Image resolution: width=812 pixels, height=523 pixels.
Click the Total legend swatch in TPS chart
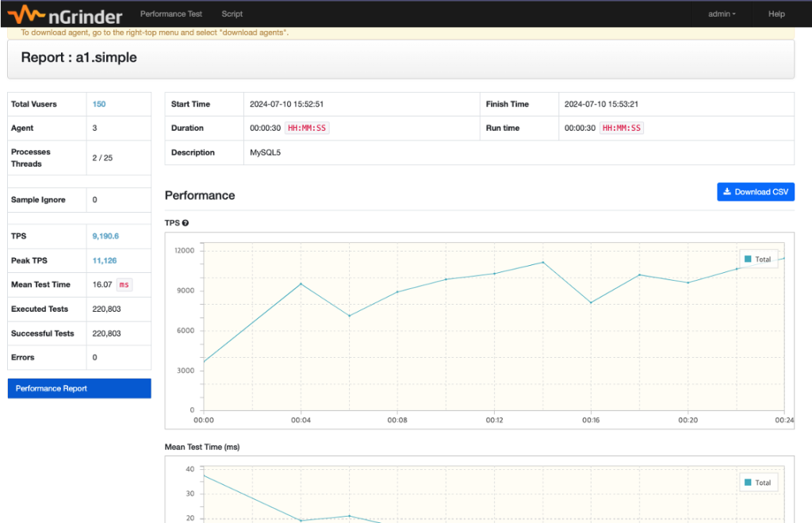coord(747,260)
